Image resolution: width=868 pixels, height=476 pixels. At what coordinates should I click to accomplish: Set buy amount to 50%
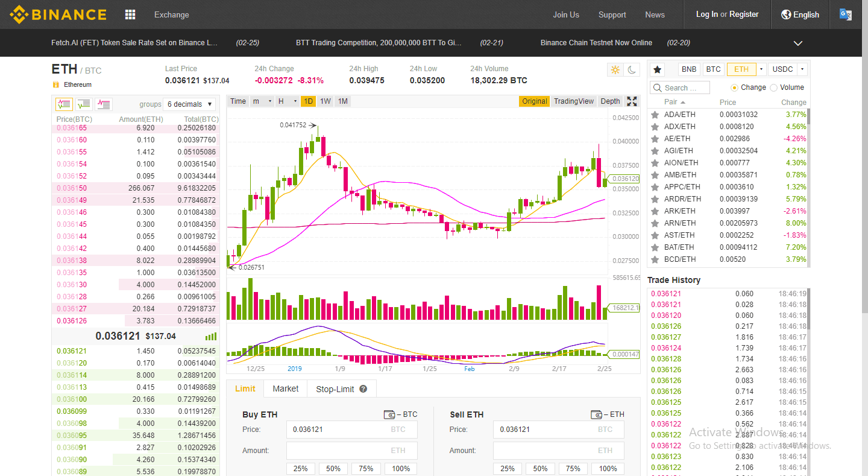(x=333, y=469)
